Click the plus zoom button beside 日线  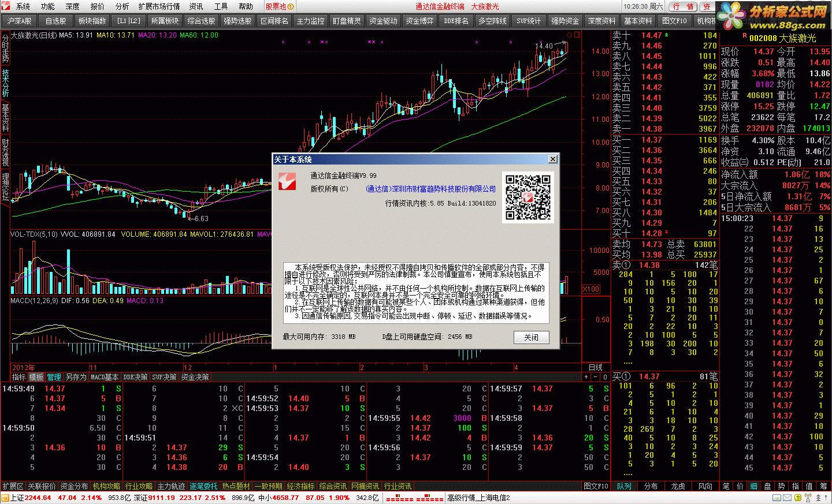(586, 377)
